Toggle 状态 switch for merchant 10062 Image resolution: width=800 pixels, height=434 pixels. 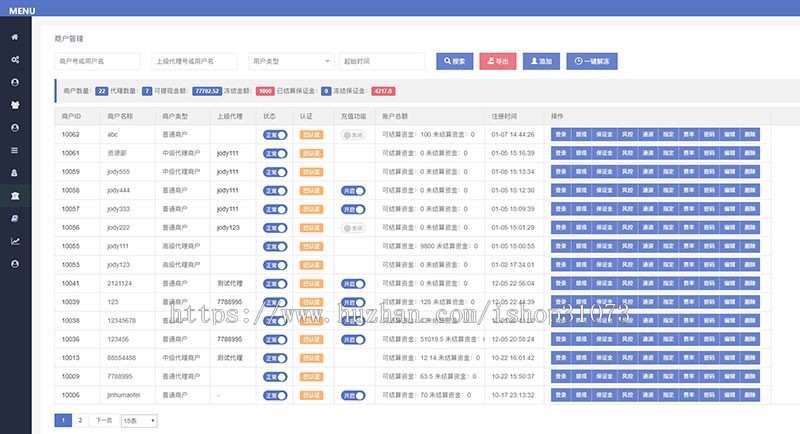tap(275, 134)
